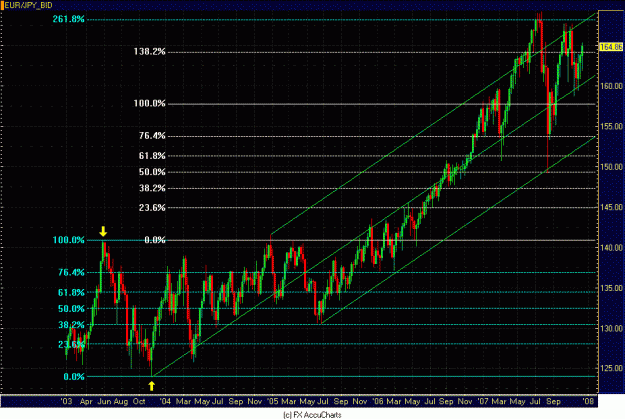Click the cyan 100.0% retracement label
This screenshot has width=625, height=419.
pyautogui.click(x=69, y=240)
